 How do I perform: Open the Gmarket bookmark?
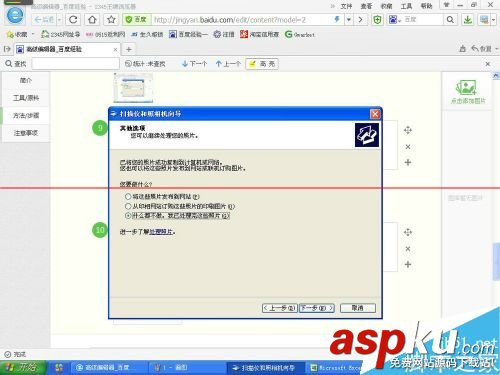coord(300,34)
